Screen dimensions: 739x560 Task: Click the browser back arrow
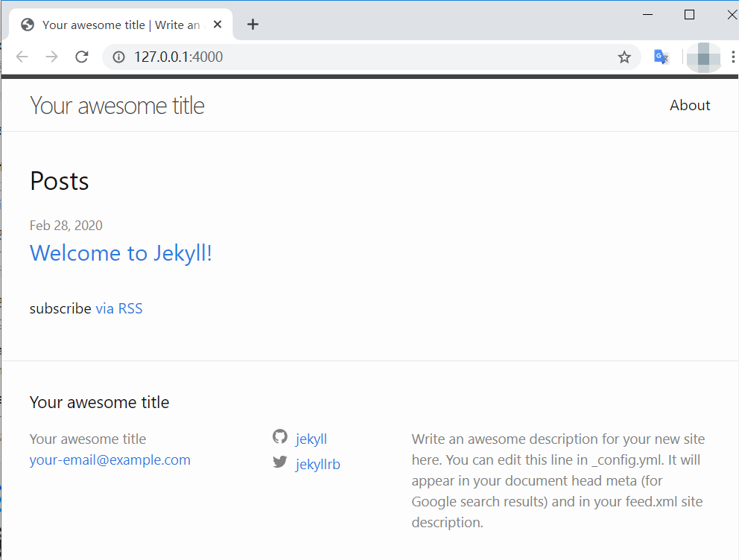pos(22,57)
